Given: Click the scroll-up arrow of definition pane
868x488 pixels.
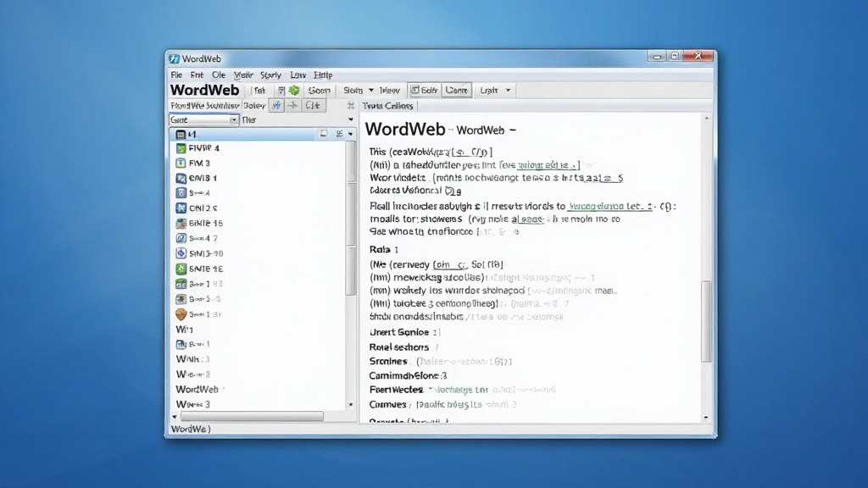Looking at the screenshot, I should coord(706,119).
